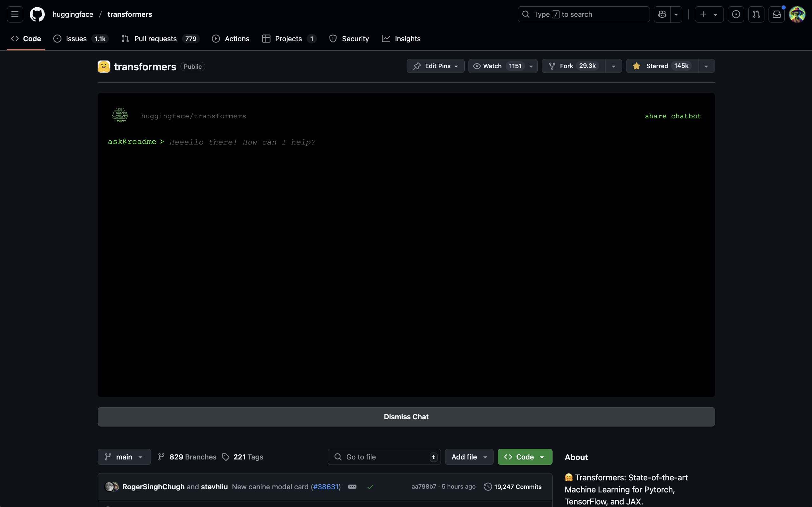The width and height of the screenshot is (812, 507).
Task: Open pull request #38631 link
Action: pos(325,486)
